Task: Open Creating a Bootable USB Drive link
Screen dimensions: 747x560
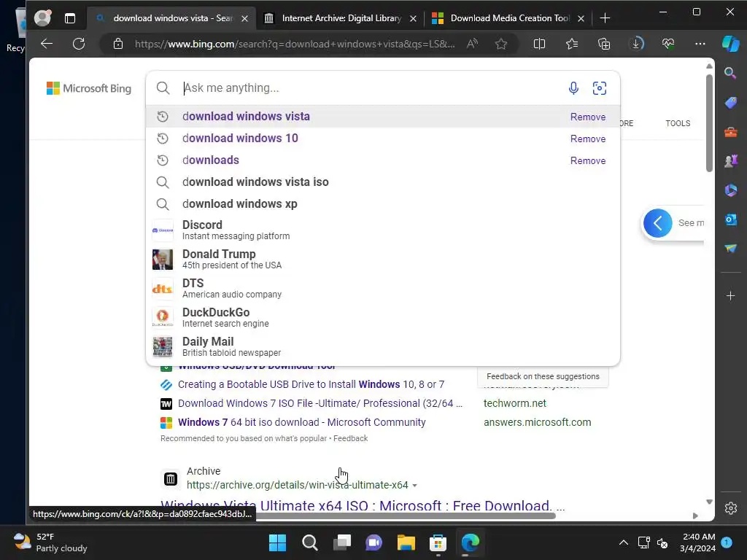Action: pyautogui.click(x=311, y=384)
